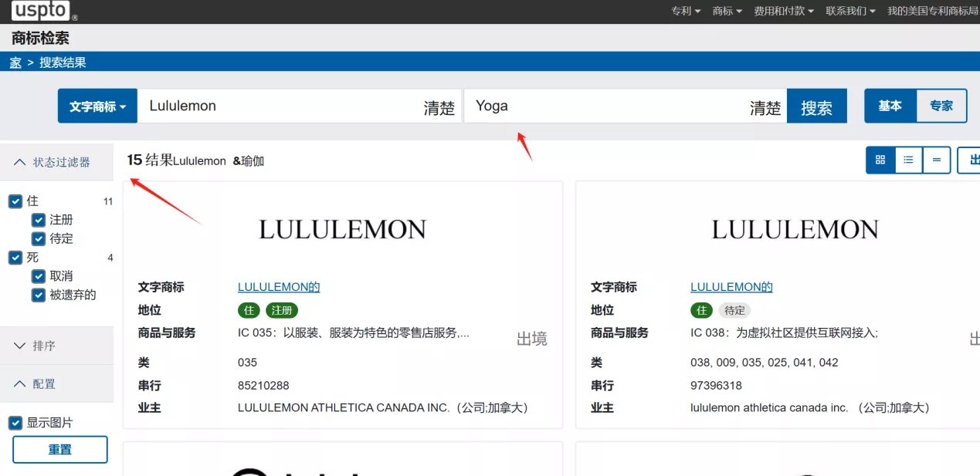Uncheck the 住 status checkbox
This screenshot has height=476, width=980.
pos(15,201)
